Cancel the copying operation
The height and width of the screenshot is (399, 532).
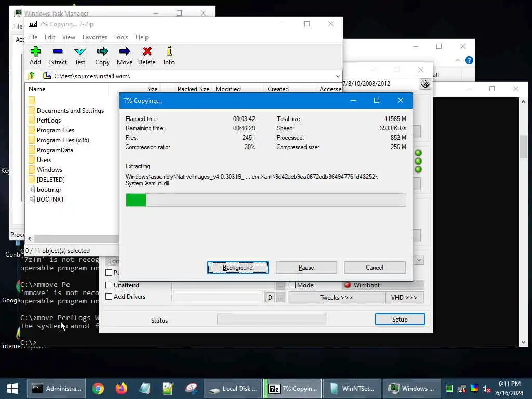pyautogui.click(x=375, y=268)
